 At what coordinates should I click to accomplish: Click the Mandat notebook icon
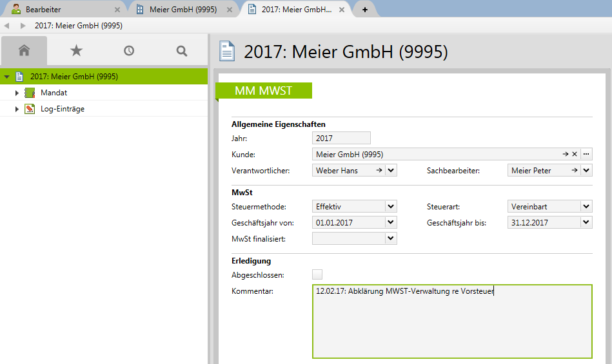tap(30, 93)
